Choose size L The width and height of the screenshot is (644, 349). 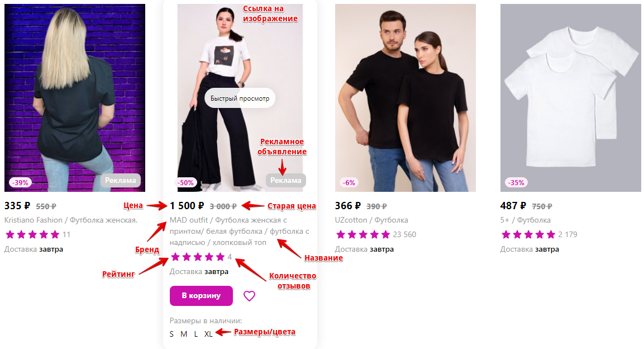[196, 334]
